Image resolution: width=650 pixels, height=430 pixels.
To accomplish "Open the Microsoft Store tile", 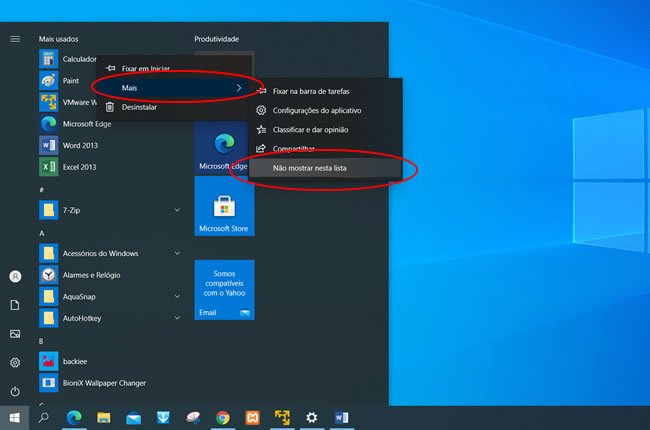I will tap(224, 207).
